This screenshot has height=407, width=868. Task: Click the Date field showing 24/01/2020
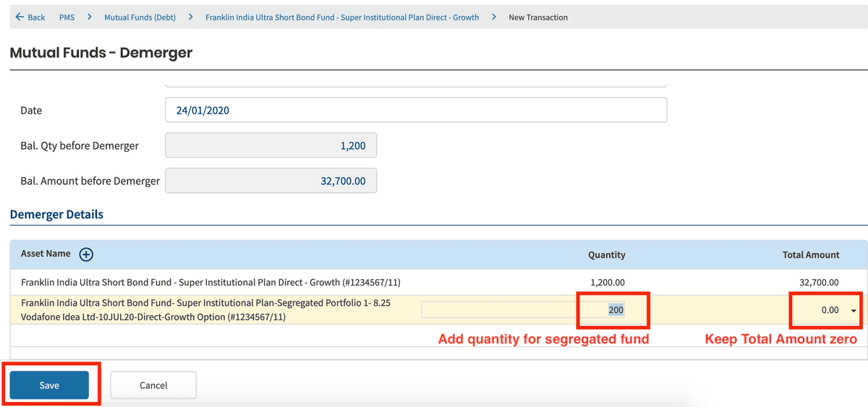tap(416, 111)
